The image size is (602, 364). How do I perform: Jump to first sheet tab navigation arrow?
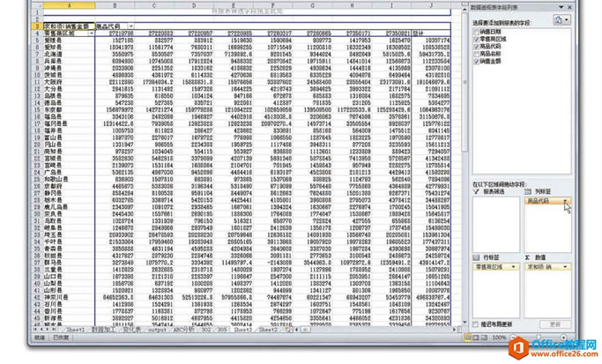tap(36, 330)
